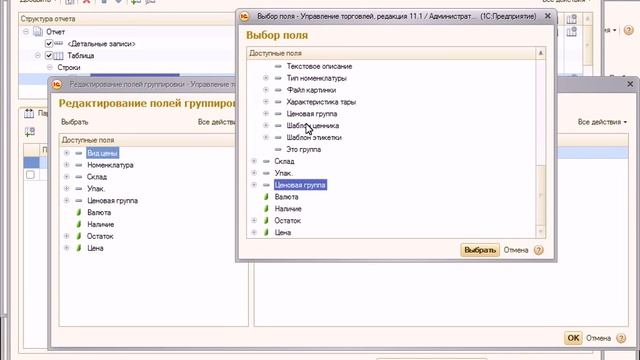
Task: Click the green icon beside Наличие in the grouping dialog
Action: [x=79, y=224]
